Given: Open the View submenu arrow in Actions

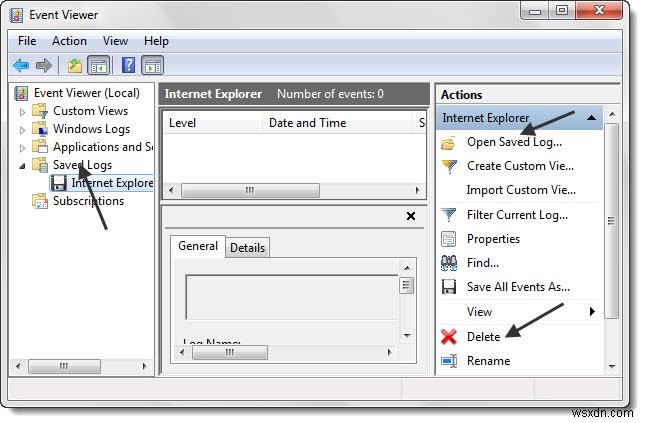Looking at the screenshot, I should tap(592, 311).
